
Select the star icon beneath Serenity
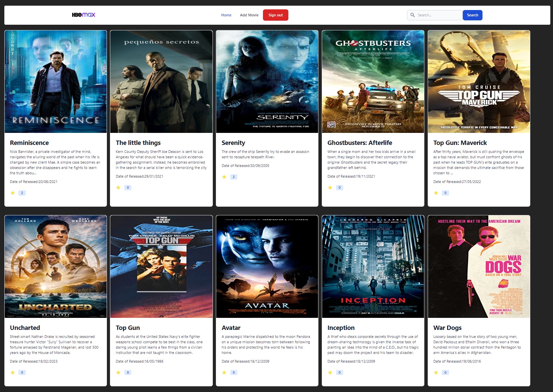pyautogui.click(x=224, y=177)
